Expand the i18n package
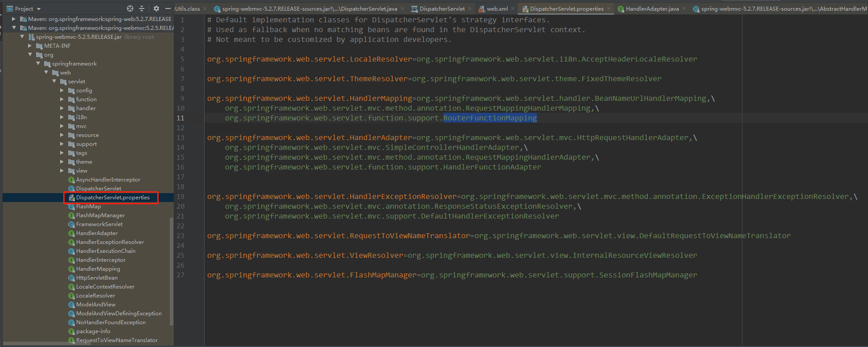The image size is (868, 347). tap(62, 117)
